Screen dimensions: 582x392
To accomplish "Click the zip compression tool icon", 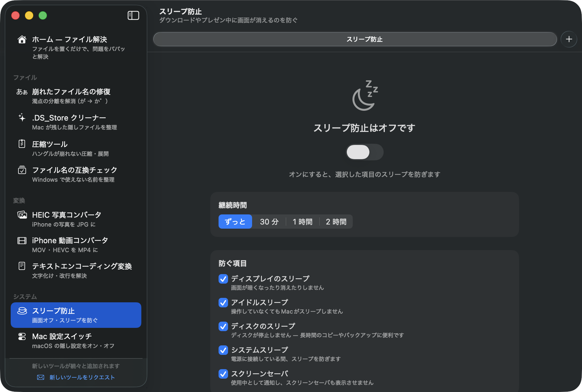I will tap(22, 144).
